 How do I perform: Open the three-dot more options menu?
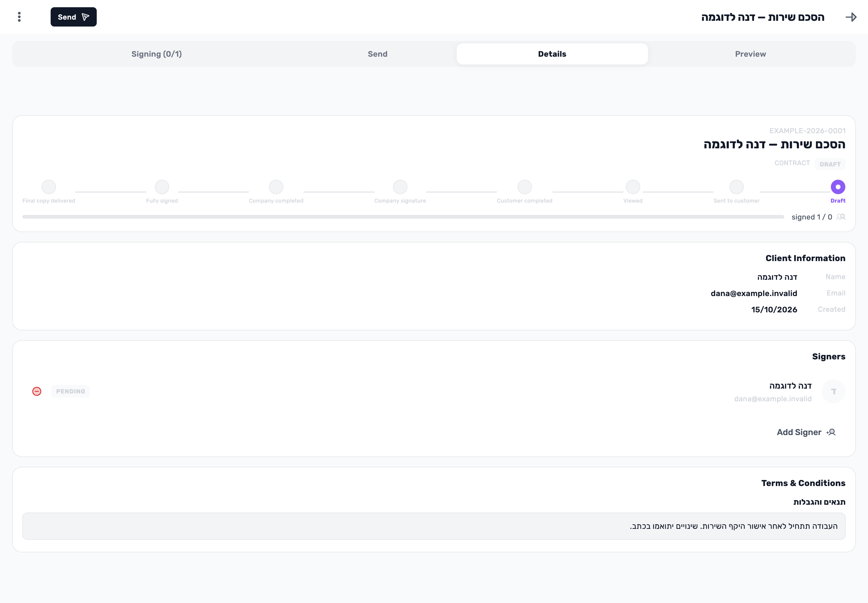(19, 17)
